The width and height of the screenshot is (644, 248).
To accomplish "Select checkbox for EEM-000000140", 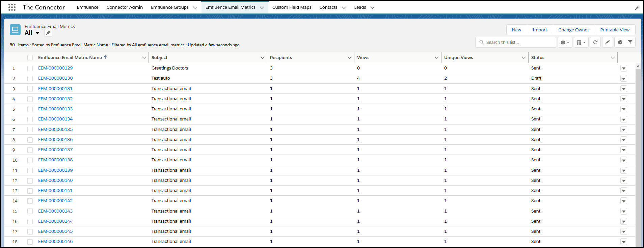I will pyautogui.click(x=30, y=181).
